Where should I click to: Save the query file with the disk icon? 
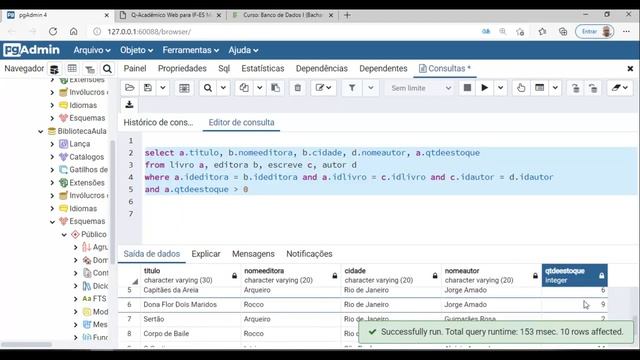coord(148,88)
